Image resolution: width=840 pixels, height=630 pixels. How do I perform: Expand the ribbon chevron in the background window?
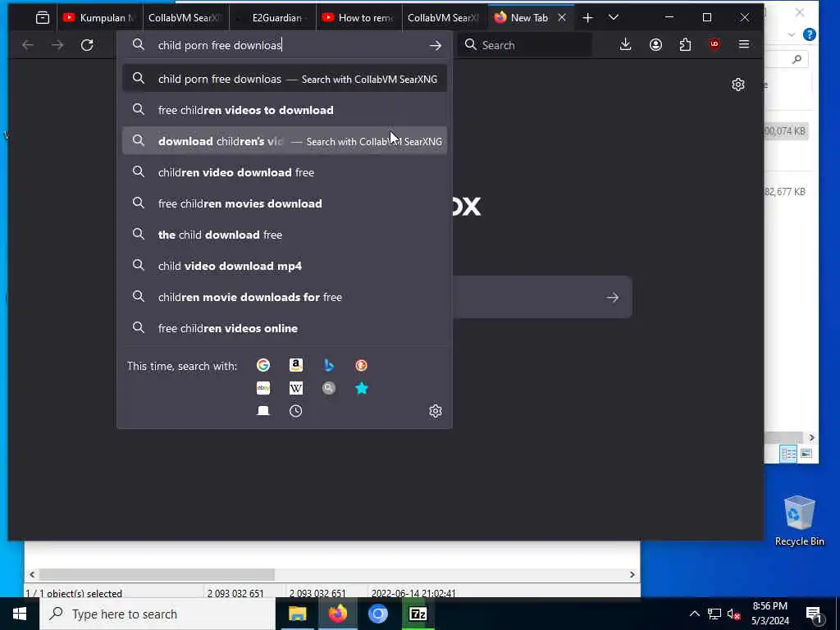[792, 34]
